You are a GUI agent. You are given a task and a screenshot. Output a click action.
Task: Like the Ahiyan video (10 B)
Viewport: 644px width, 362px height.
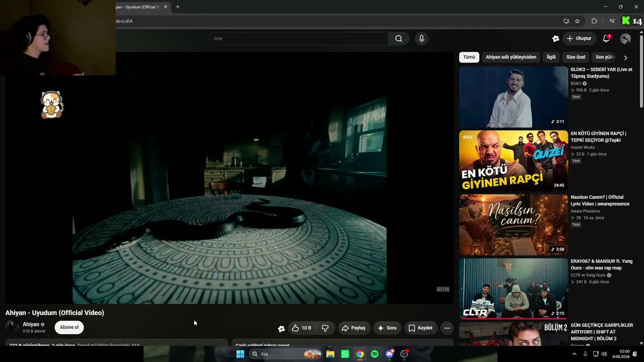pos(301,328)
